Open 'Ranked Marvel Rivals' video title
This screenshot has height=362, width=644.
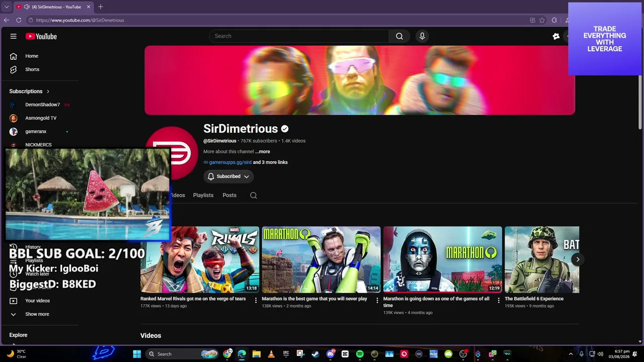pyautogui.click(x=193, y=299)
